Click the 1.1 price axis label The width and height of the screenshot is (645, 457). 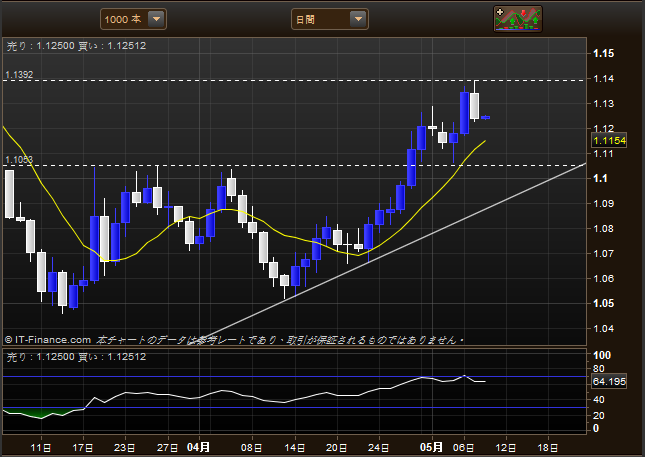click(x=600, y=178)
